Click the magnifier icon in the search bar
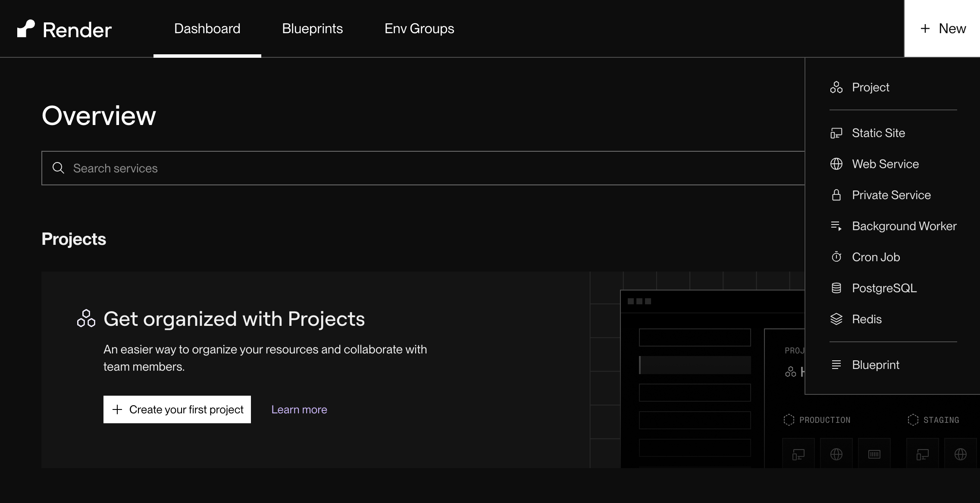 [58, 168]
